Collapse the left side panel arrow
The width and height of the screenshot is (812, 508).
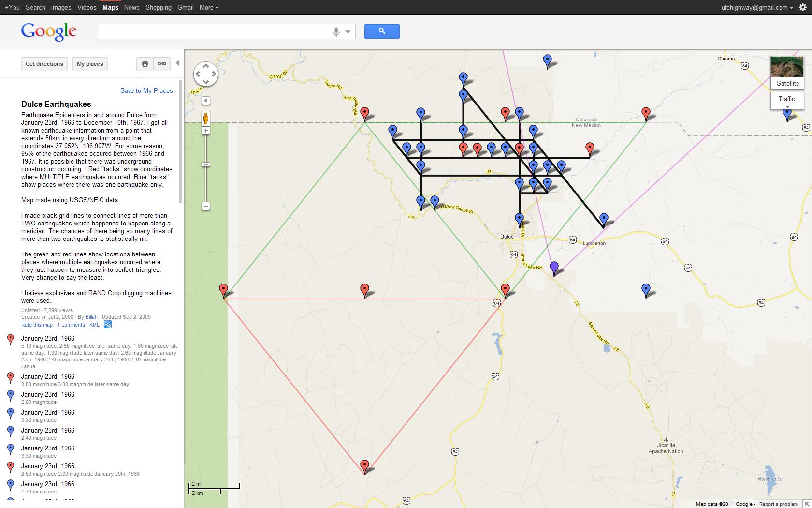pos(177,63)
